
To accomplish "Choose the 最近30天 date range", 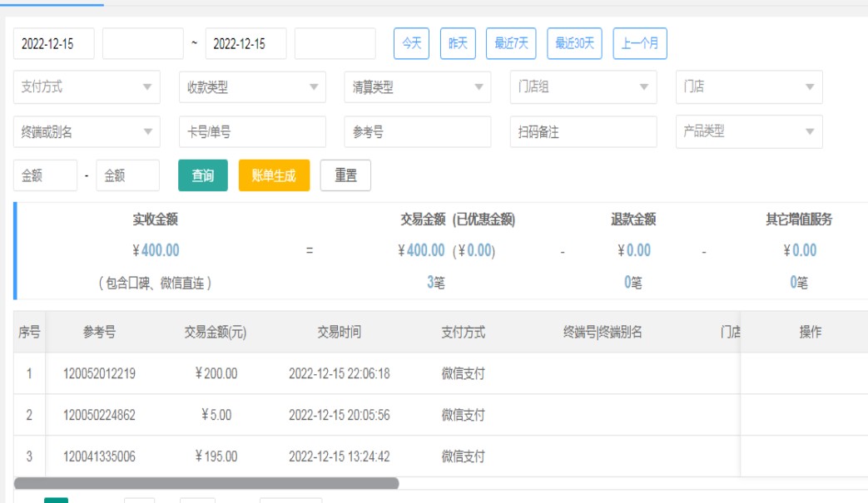I will click(x=574, y=44).
